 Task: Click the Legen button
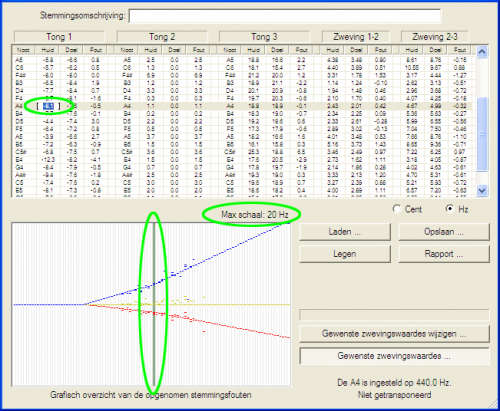click(x=345, y=254)
